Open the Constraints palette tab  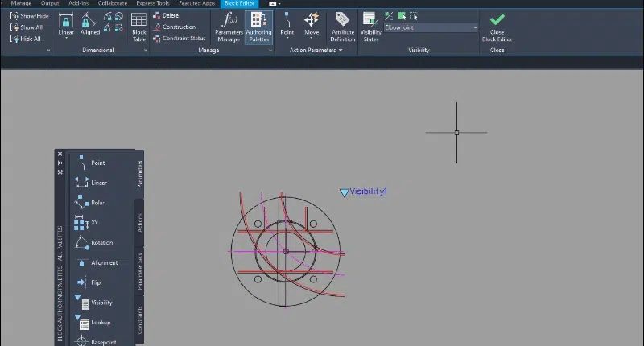(x=139, y=320)
